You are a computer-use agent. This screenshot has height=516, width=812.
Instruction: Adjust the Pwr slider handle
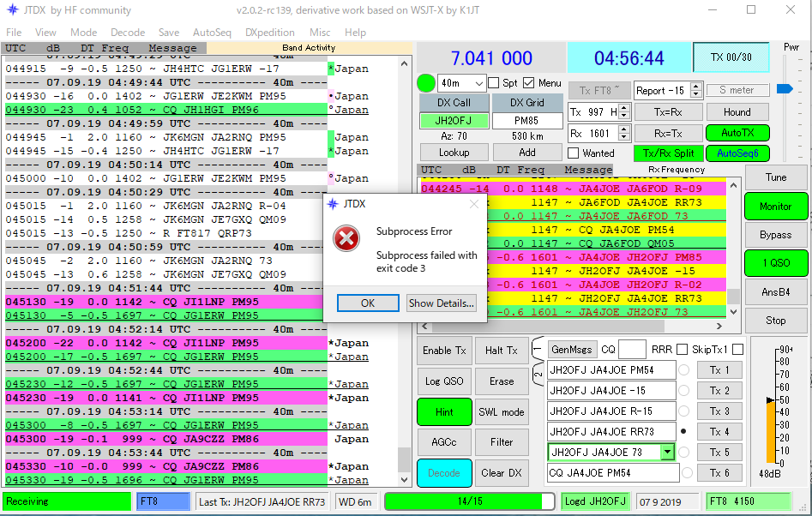[x=784, y=88]
